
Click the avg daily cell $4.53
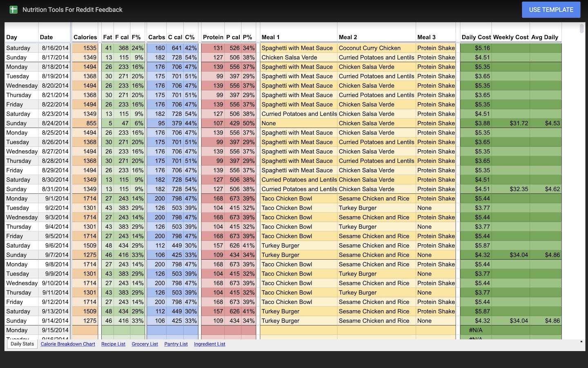click(546, 123)
